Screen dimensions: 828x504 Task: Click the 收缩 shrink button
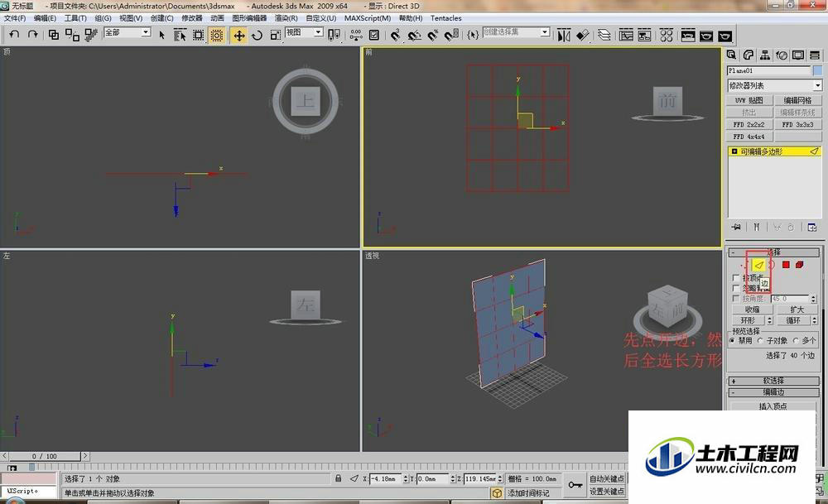click(752, 310)
